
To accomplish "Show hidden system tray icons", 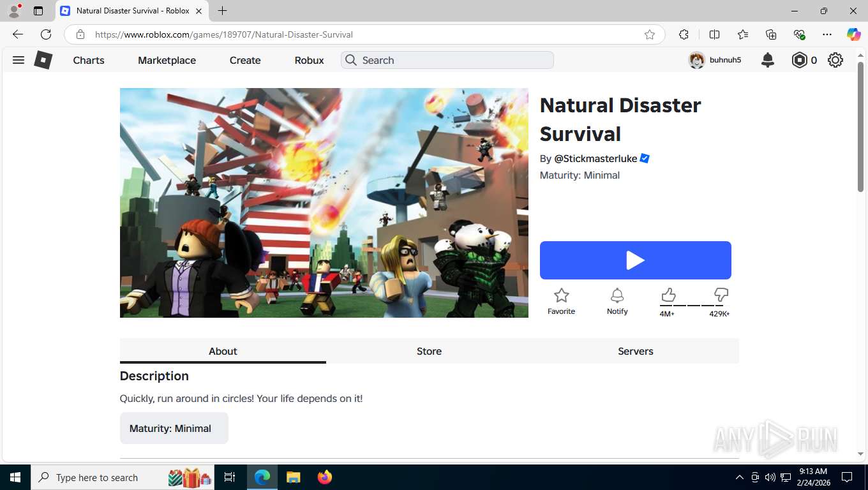I will [x=740, y=477].
